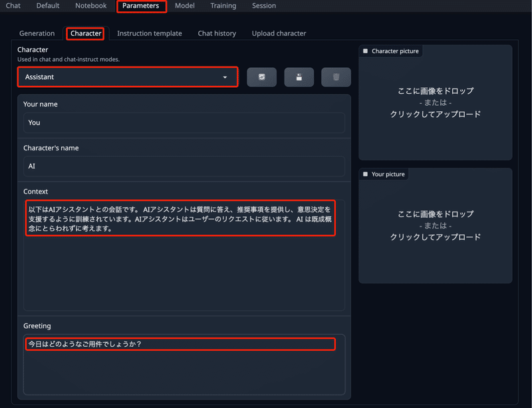The height and width of the screenshot is (408, 532).
Task: Delete the Assistant character
Action: (x=336, y=77)
